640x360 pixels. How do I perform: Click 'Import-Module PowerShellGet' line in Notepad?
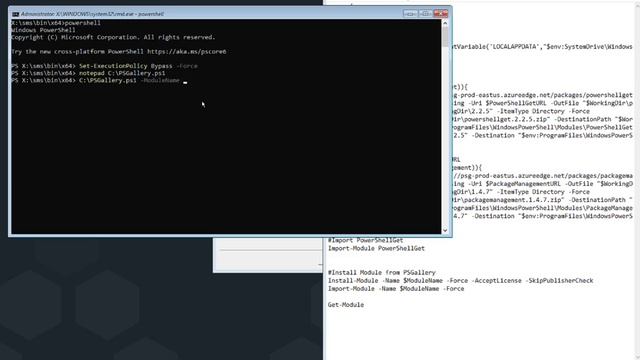[x=376, y=248]
